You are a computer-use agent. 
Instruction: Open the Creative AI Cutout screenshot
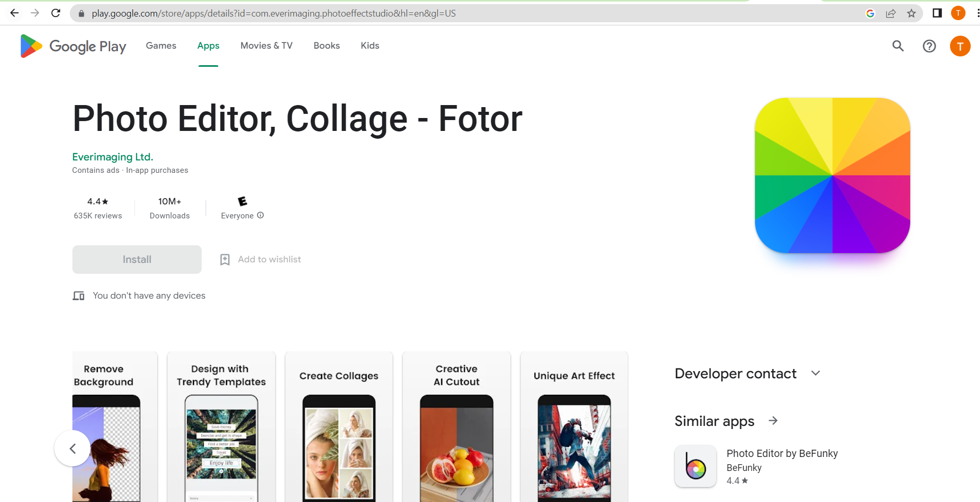tap(457, 427)
